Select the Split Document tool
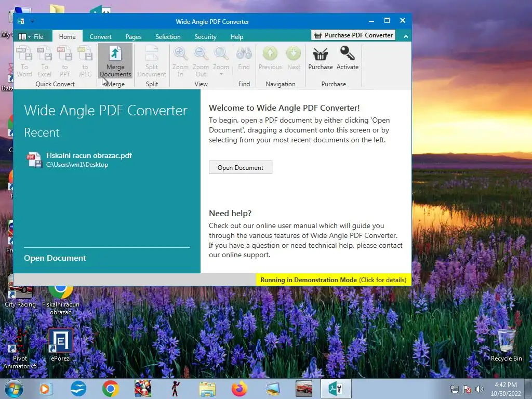 (x=152, y=61)
